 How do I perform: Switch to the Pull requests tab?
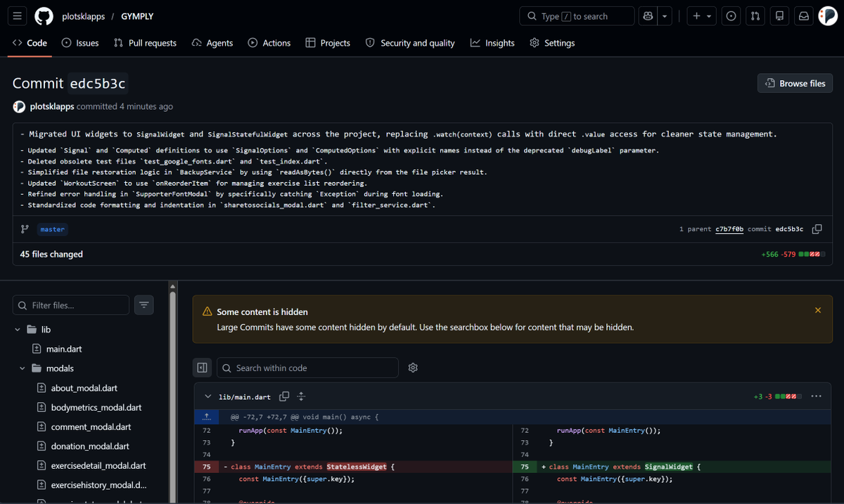[145, 43]
